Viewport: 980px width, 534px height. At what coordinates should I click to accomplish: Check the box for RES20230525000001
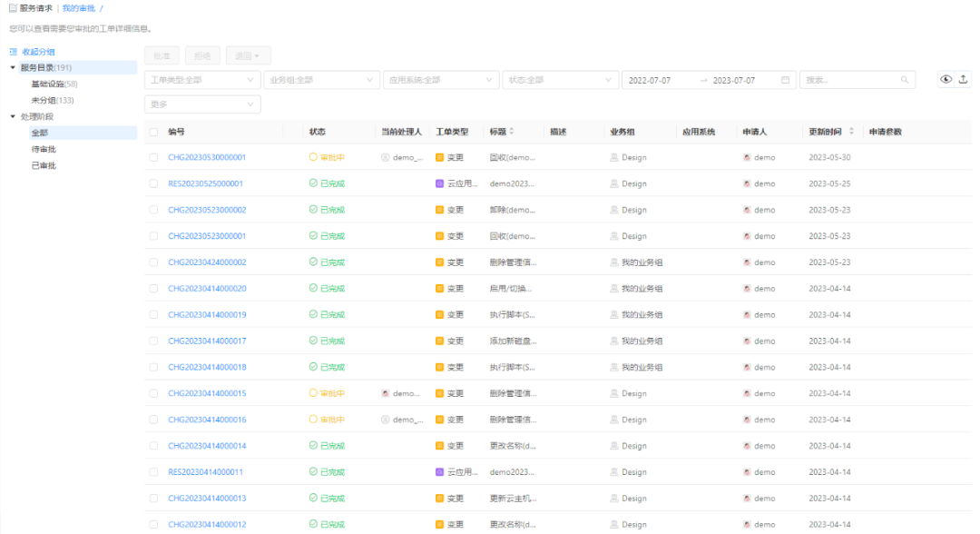(x=153, y=183)
